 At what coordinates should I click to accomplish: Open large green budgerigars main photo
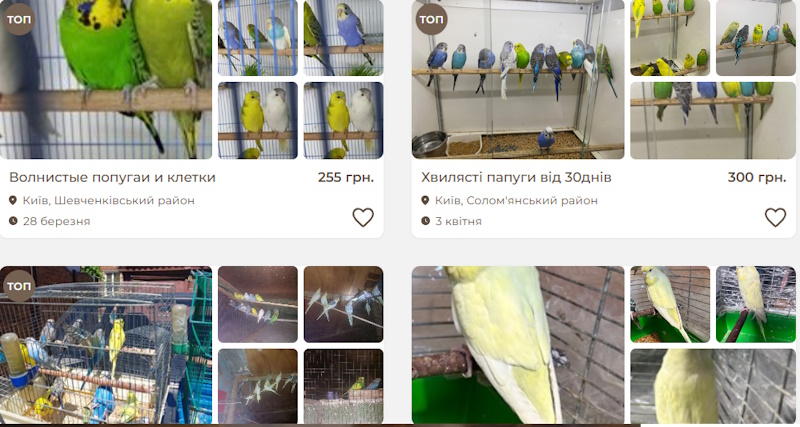point(106,79)
